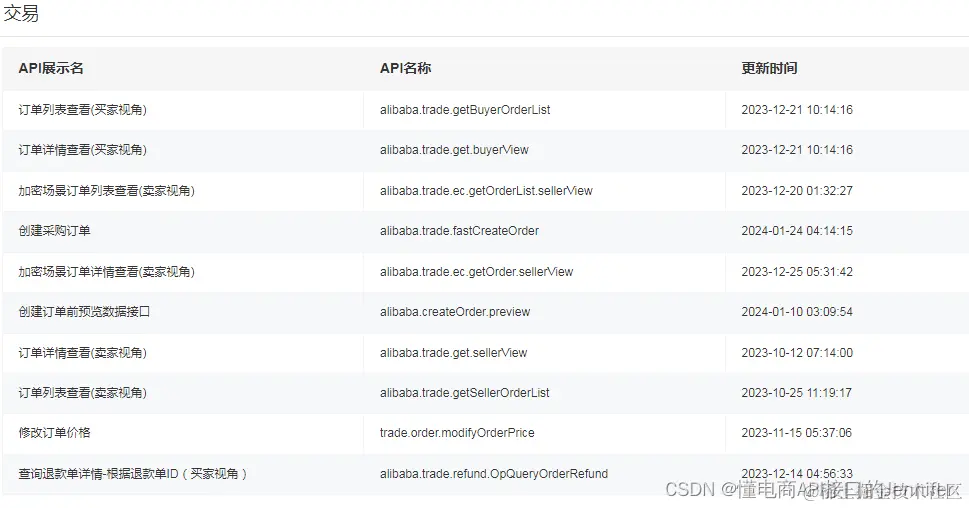Select the 查询退款单详情-根据退款单ID row label
The width and height of the screenshot is (969, 508).
pyautogui.click(x=133, y=474)
